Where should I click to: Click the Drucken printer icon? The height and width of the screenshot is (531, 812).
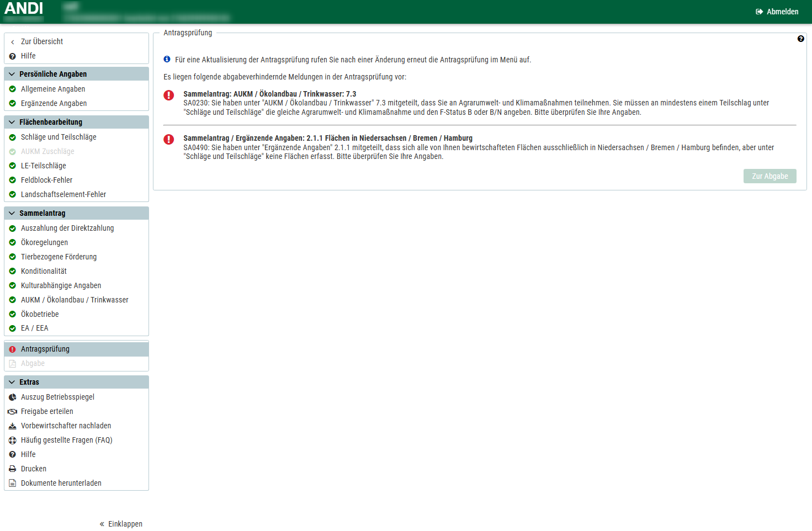[13, 469]
